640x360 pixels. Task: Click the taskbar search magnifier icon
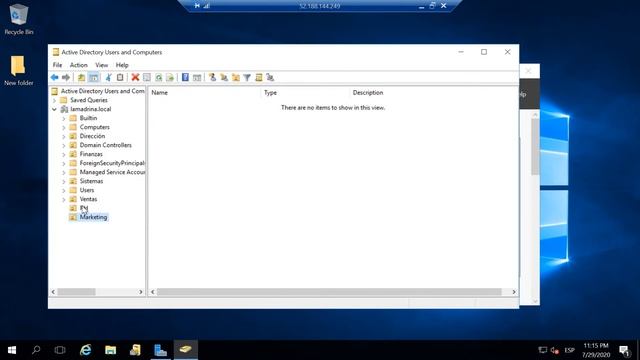coord(36,350)
